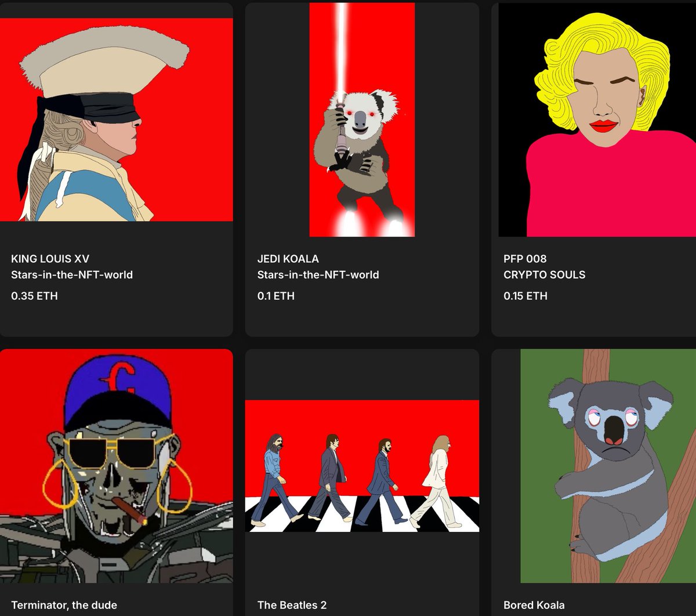Open Stars-in-the-NFT-world collection under Jedi Koala

click(x=318, y=274)
